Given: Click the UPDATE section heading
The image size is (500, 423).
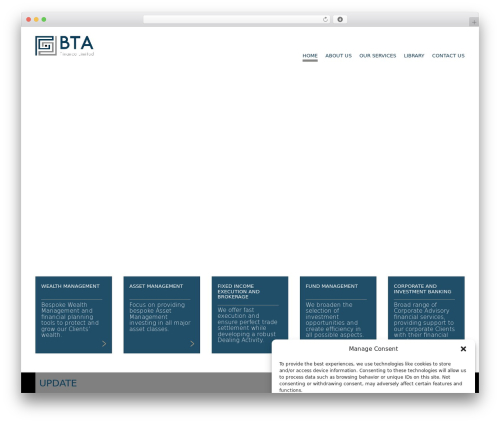Looking at the screenshot, I should (x=58, y=383).
